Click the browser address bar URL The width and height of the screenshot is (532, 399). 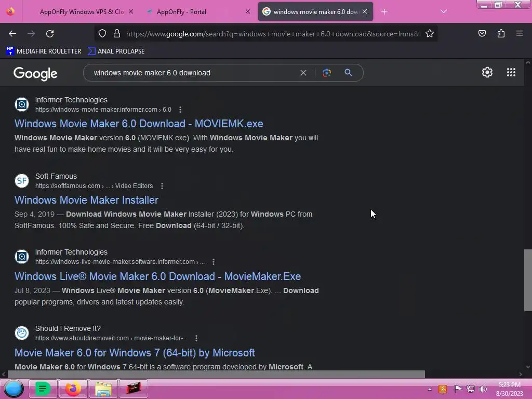pos(273,34)
